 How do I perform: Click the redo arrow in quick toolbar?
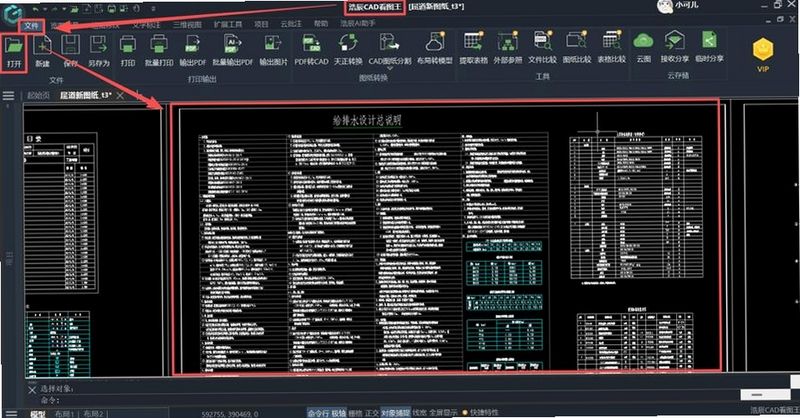click(x=54, y=9)
